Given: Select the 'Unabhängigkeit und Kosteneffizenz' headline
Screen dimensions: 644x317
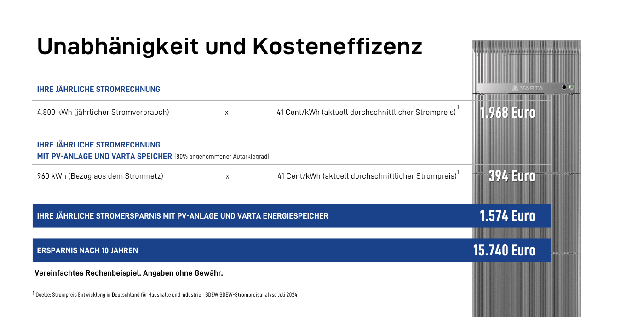Looking at the screenshot, I should point(229,46).
